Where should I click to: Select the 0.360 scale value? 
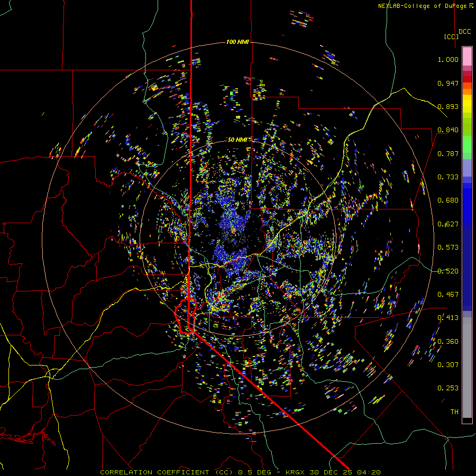click(448, 342)
